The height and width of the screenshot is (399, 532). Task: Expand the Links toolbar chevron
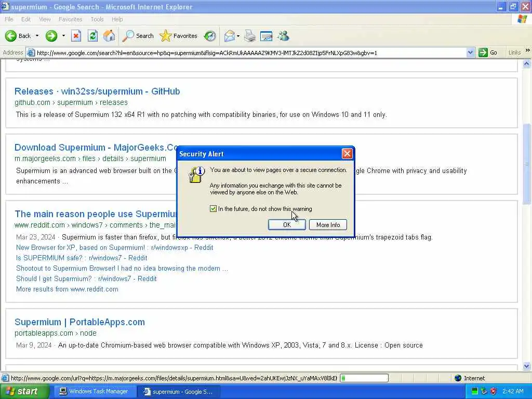coord(528,50)
